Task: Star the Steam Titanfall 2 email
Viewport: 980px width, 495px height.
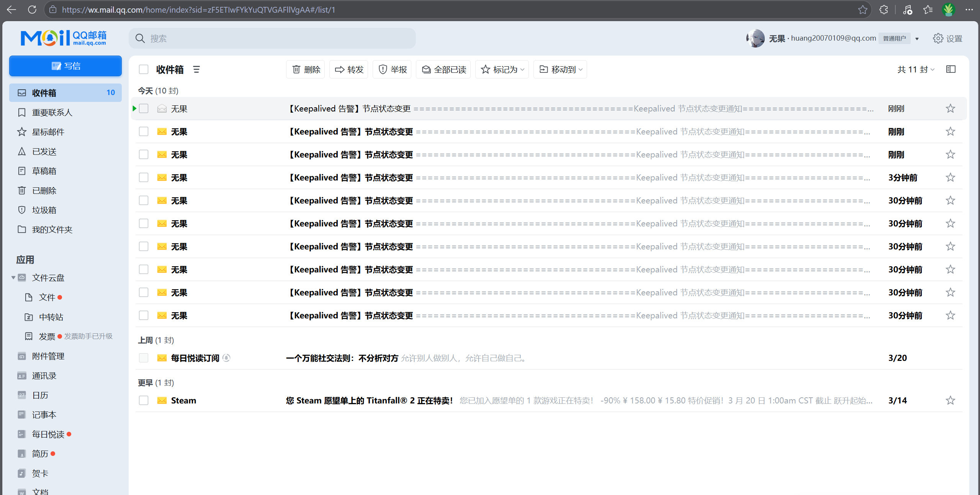Action: (x=950, y=400)
